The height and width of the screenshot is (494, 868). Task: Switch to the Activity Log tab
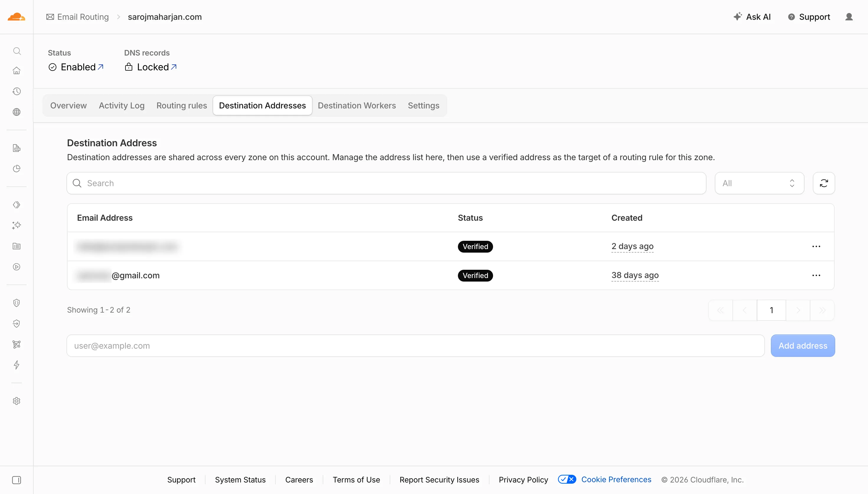click(x=122, y=105)
